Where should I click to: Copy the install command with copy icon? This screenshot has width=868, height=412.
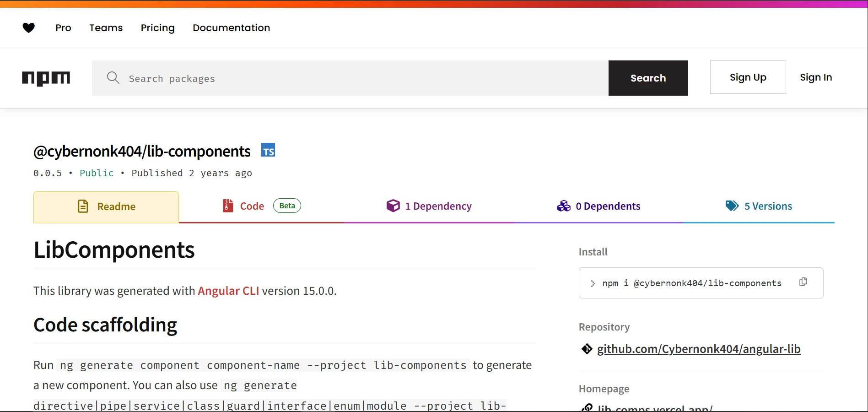pos(803,282)
